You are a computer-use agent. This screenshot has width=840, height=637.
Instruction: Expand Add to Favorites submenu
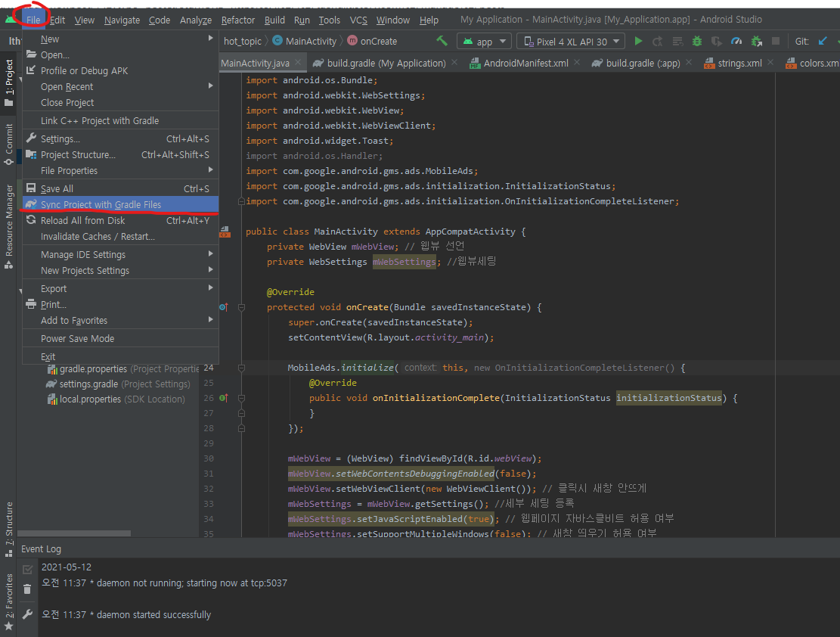coord(120,321)
